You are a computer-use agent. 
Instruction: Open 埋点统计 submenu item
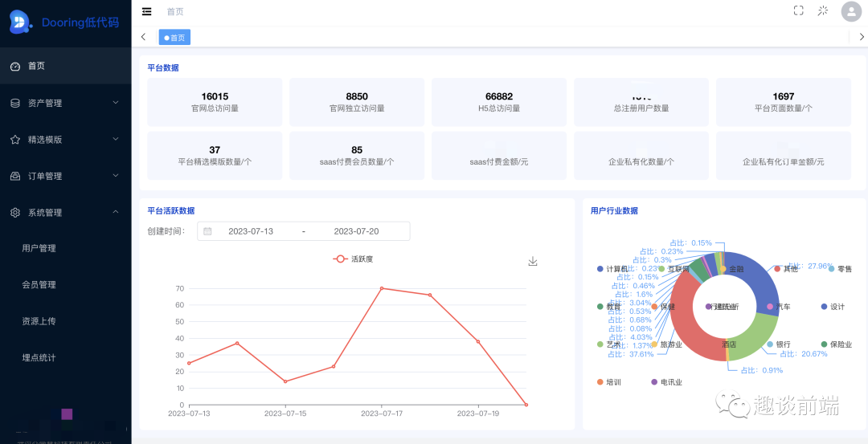click(65, 358)
